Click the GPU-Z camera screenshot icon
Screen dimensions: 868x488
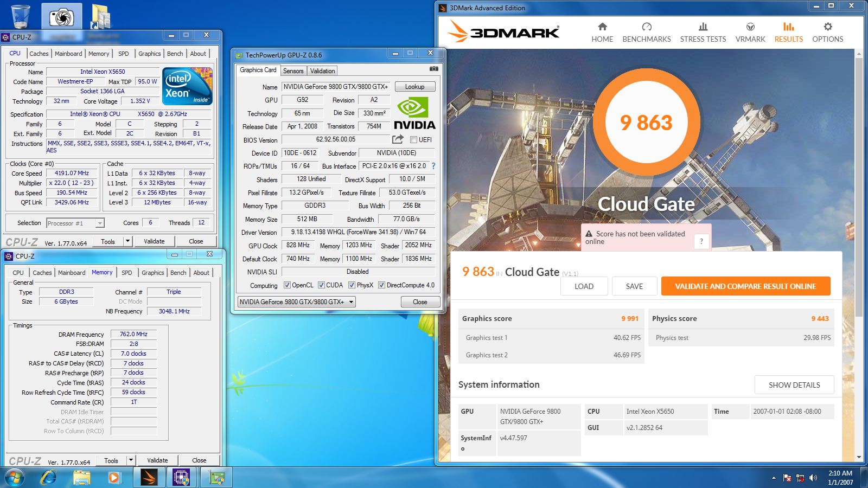433,69
